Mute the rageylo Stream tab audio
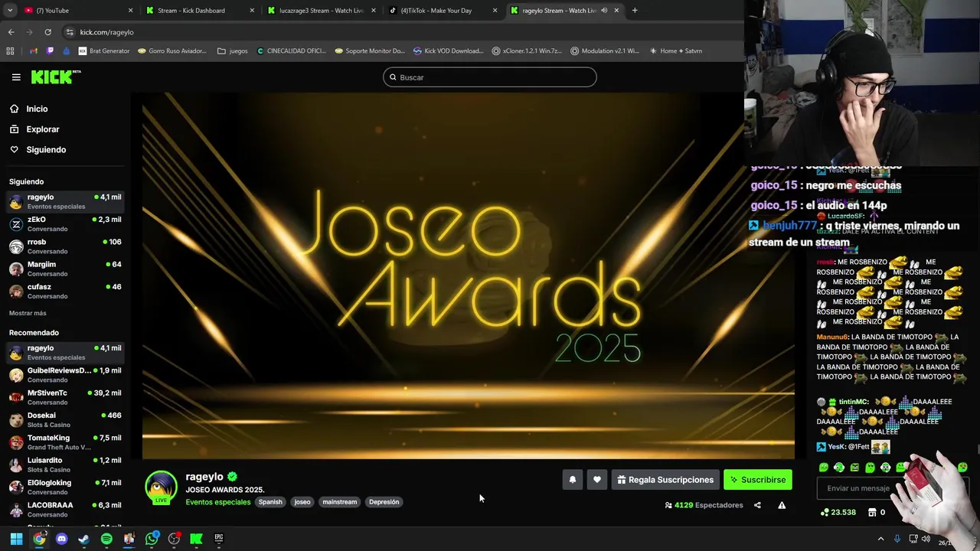The height and width of the screenshot is (551, 980). [604, 11]
